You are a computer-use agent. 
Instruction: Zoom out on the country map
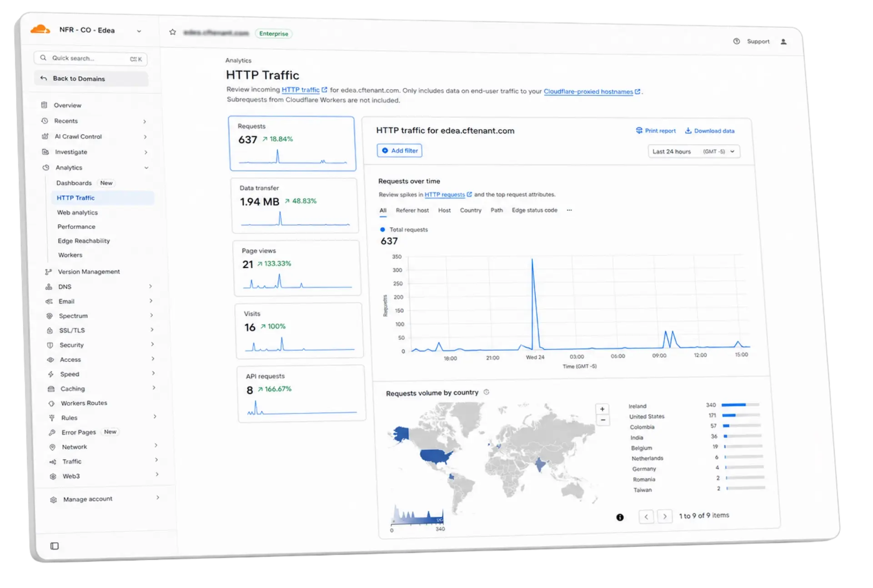[x=603, y=420]
